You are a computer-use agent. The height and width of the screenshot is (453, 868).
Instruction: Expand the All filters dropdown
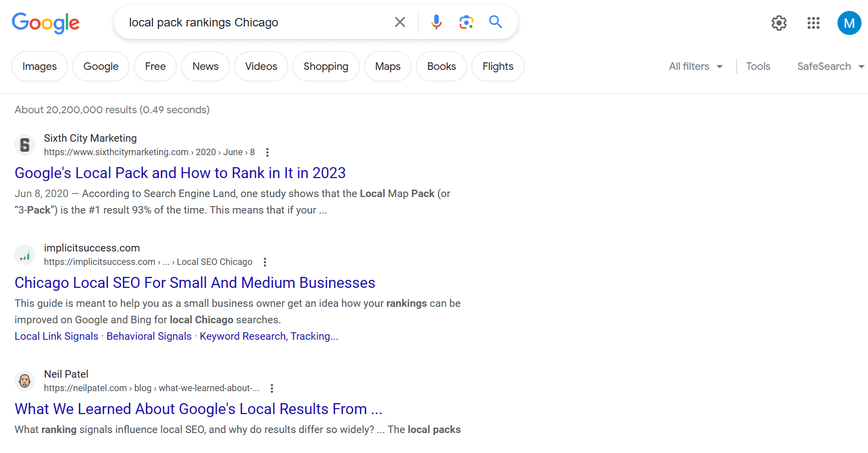[x=696, y=66]
